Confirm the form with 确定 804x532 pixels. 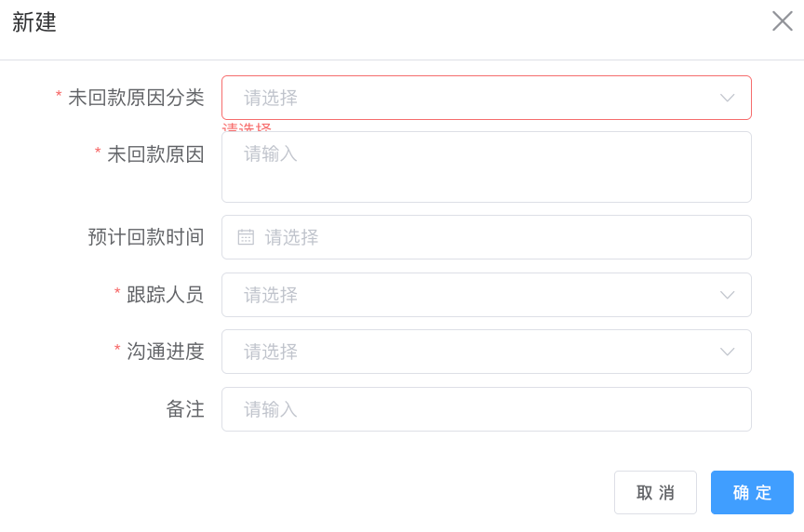[x=752, y=493]
